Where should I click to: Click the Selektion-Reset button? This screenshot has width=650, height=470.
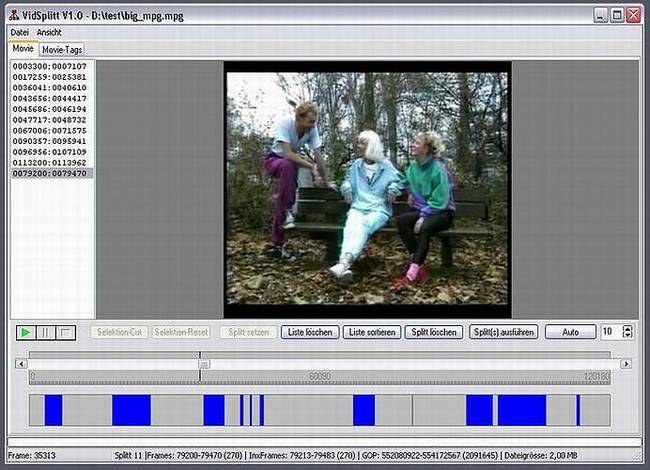pyautogui.click(x=181, y=332)
